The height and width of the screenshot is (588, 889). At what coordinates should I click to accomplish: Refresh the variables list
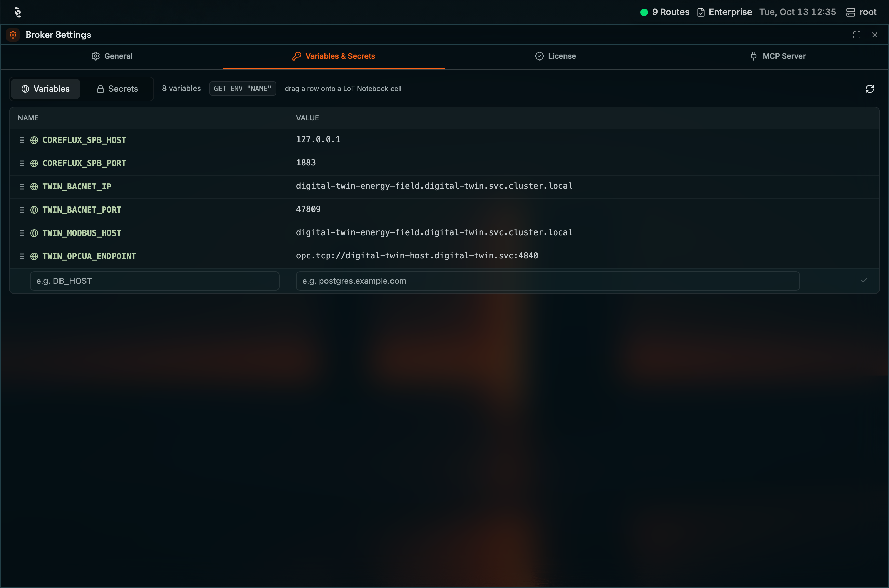coord(870,89)
